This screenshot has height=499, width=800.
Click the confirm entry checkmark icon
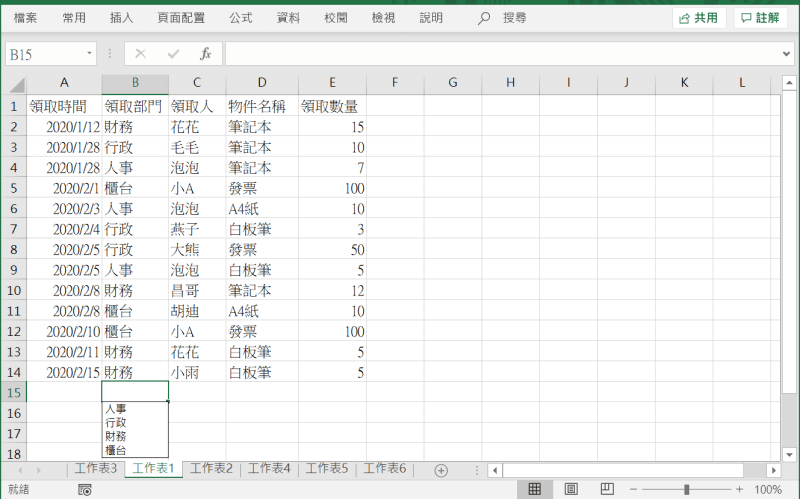click(x=173, y=54)
